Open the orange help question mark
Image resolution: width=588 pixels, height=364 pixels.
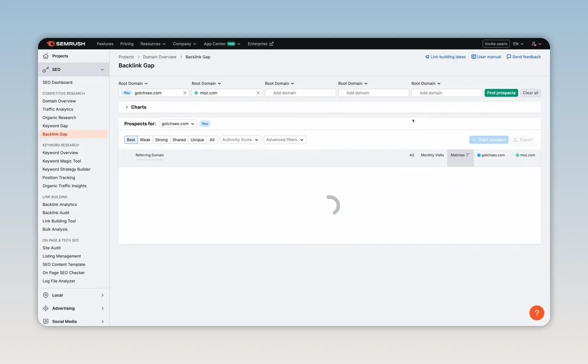point(537,313)
